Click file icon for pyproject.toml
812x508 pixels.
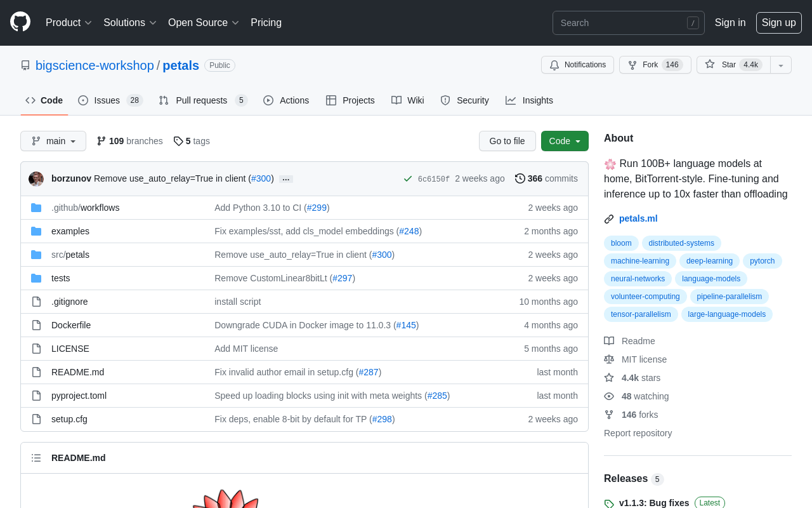tap(36, 396)
